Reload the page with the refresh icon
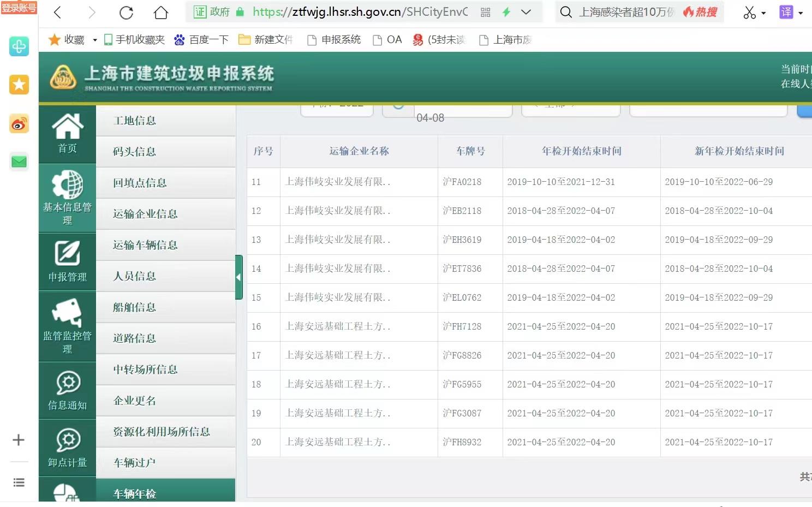This screenshot has height=507, width=812. pyautogui.click(x=126, y=13)
